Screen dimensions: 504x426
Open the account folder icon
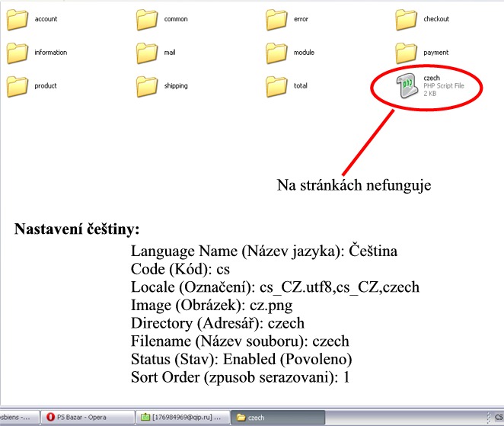(18, 20)
